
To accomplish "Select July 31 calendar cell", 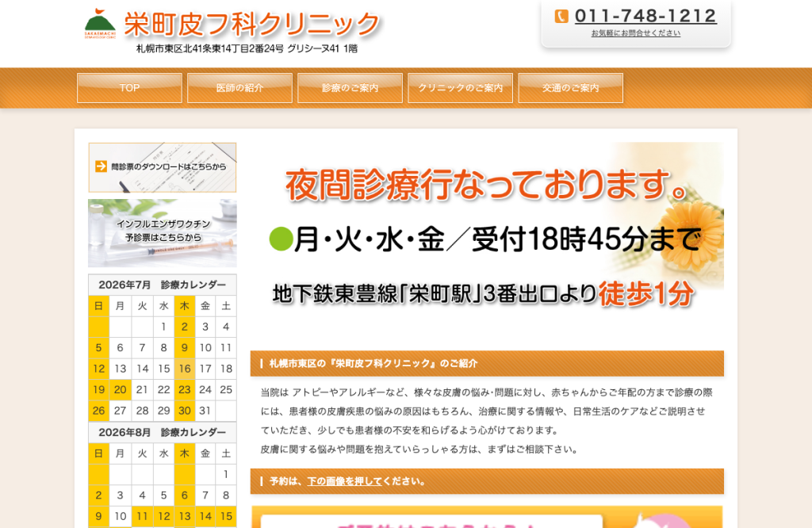I will (x=205, y=411).
